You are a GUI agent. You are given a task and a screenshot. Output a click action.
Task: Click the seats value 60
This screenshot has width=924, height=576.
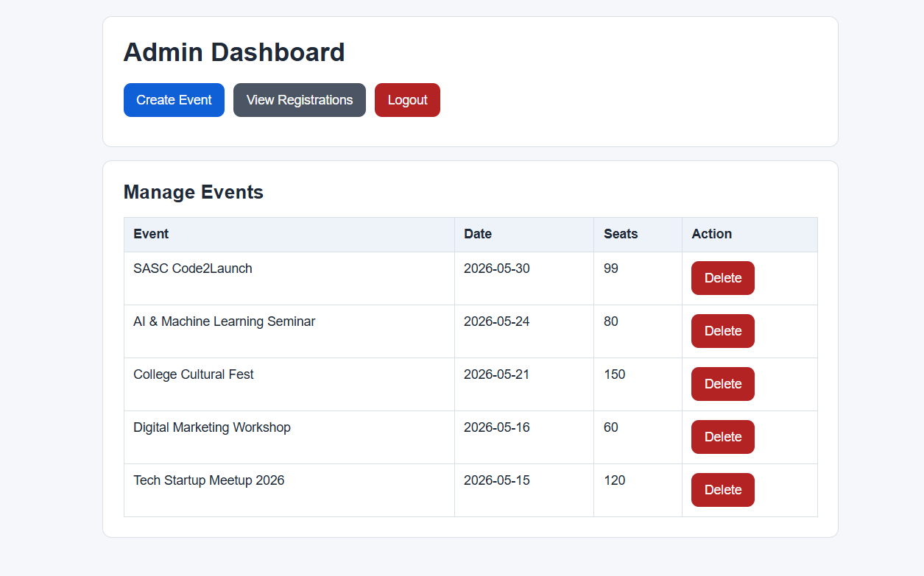[x=611, y=427]
